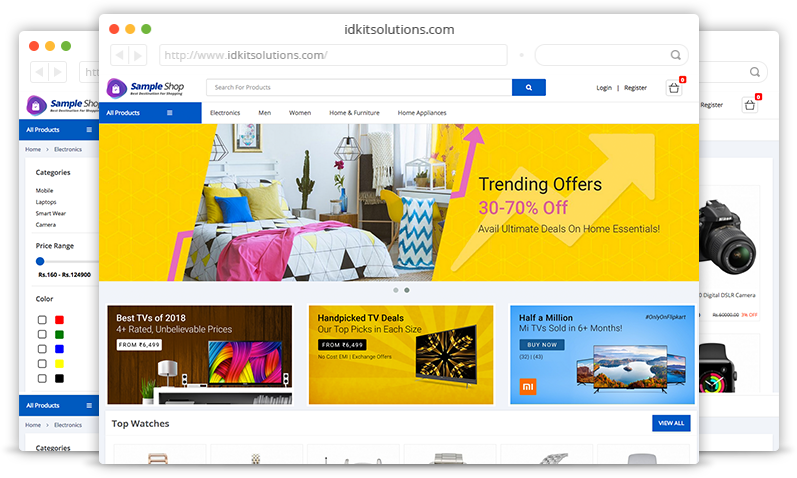Click the green color swatch
This screenshot has width=797, height=478.
pyautogui.click(x=59, y=334)
